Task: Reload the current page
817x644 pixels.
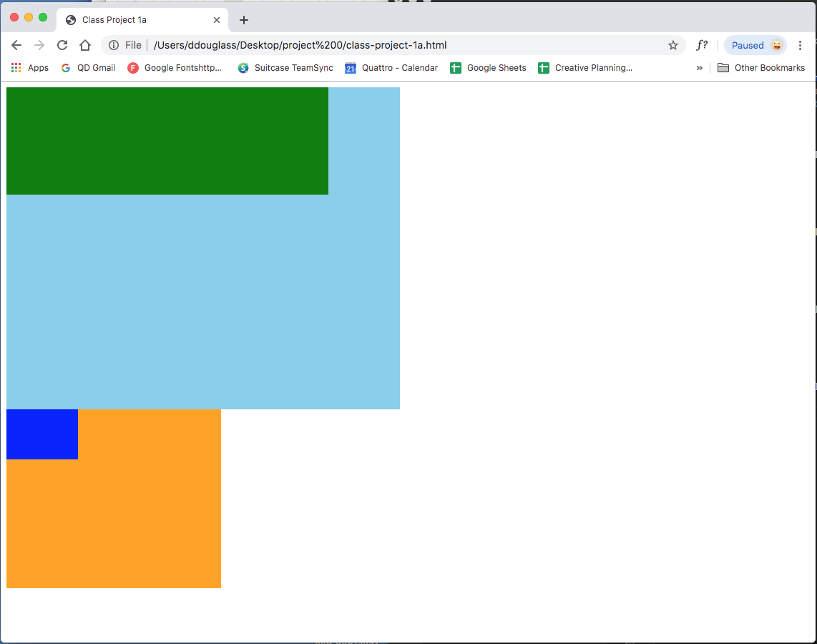Action: (62, 45)
